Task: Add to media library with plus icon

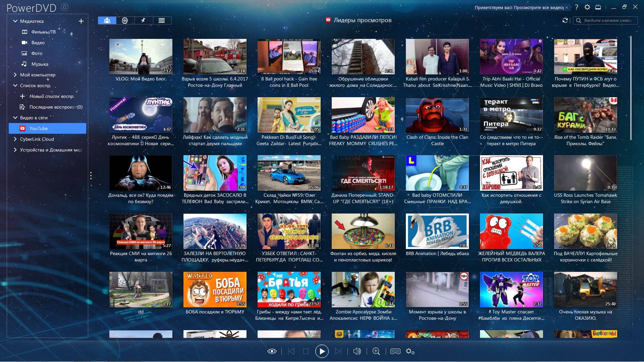Action: 81,21
